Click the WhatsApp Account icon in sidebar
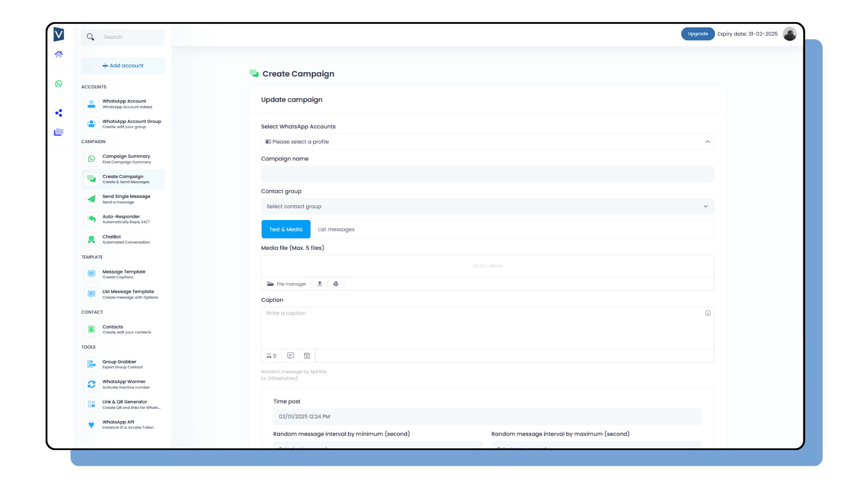Screen dimensions: 868x488 click(91, 103)
